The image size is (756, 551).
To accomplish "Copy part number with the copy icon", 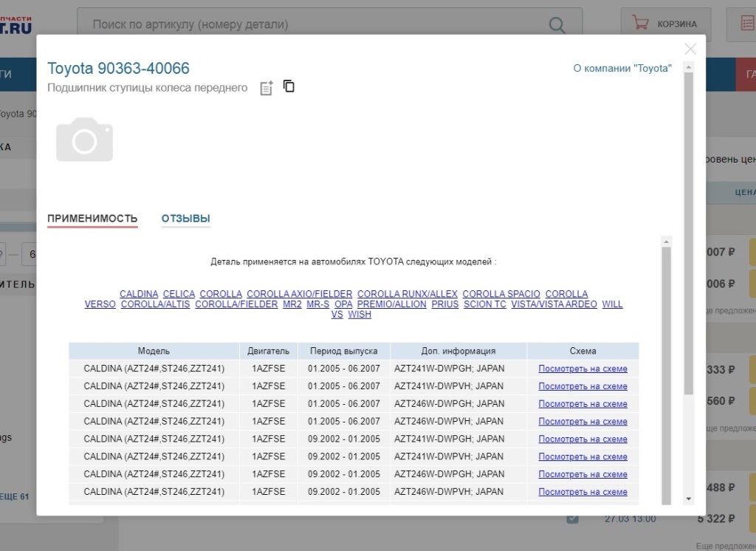I will click(289, 86).
